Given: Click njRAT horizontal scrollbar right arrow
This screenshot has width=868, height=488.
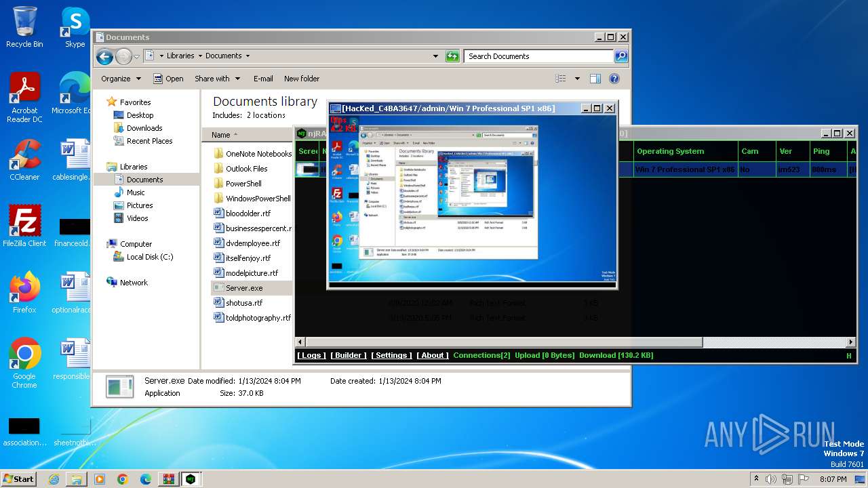Looking at the screenshot, I should pos(852,342).
